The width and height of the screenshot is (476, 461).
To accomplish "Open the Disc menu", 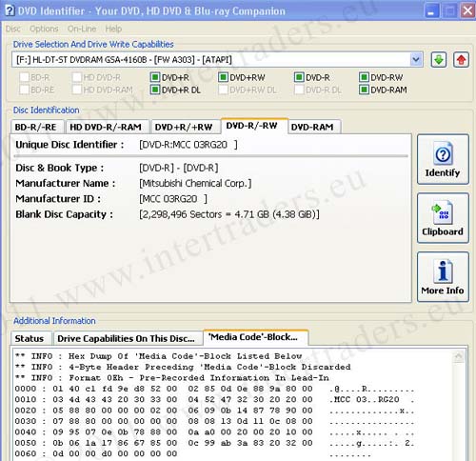I will click(13, 29).
